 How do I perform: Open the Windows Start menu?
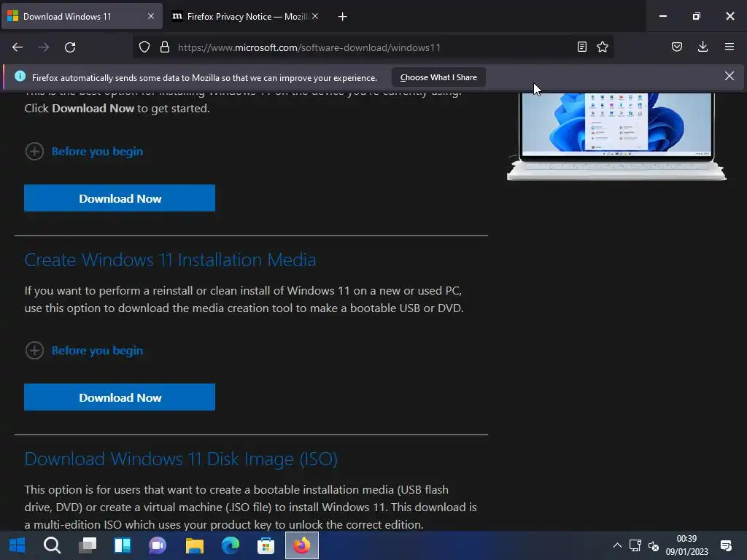[18, 545]
